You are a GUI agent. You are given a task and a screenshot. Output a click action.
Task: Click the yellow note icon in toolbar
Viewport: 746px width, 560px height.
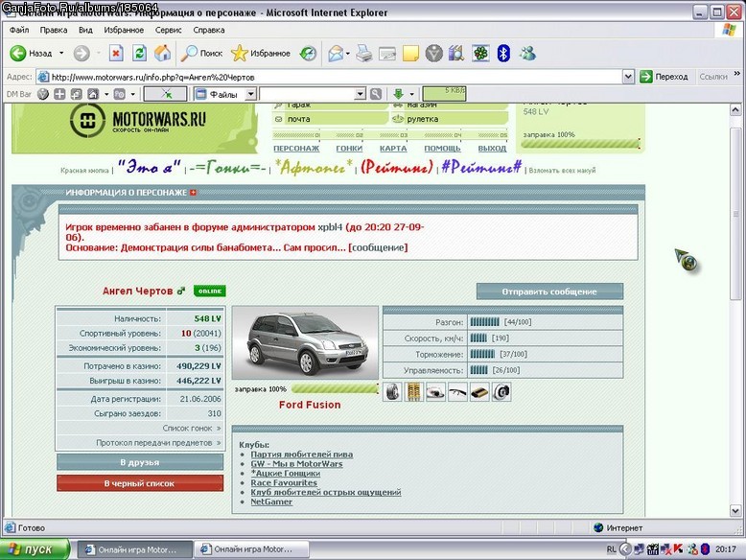coord(410,54)
